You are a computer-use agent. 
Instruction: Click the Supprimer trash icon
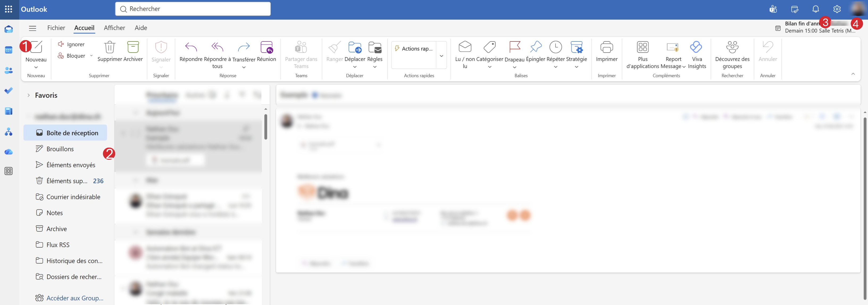110,47
